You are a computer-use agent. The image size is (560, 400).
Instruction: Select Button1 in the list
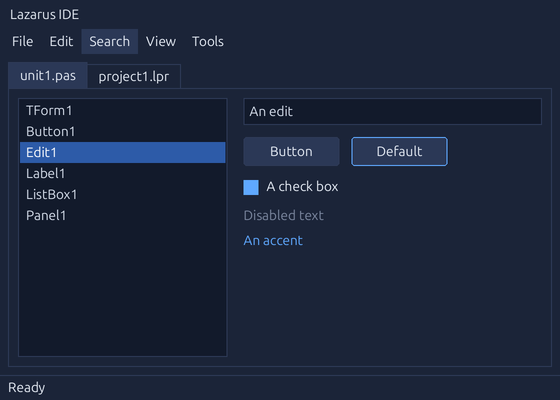(122, 131)
